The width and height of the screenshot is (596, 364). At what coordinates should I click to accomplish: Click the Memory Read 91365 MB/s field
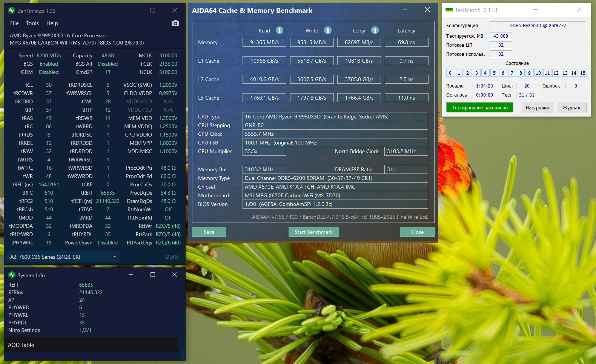pyautogui.click(x=264, y=42)
